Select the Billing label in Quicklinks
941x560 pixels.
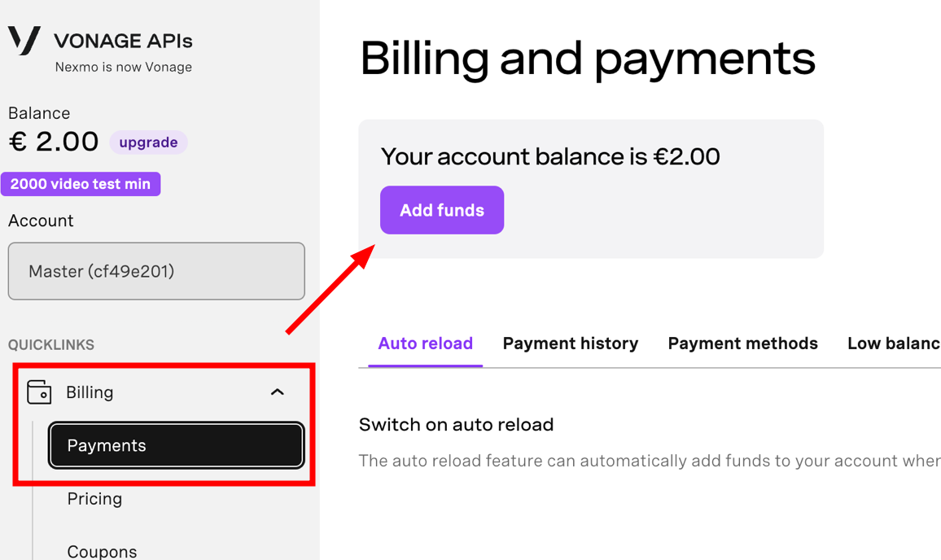click(90, 392)
